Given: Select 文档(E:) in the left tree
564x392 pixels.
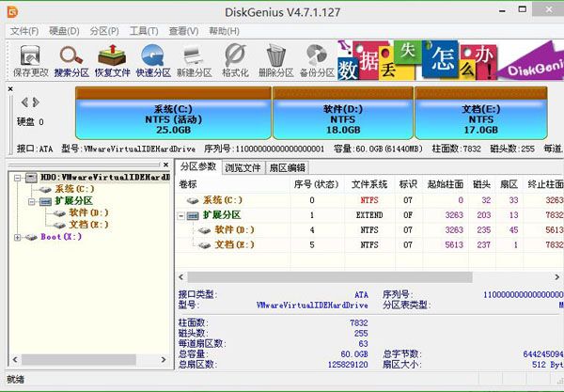Looking at the screenshot, I should click(x=88, y=225).
